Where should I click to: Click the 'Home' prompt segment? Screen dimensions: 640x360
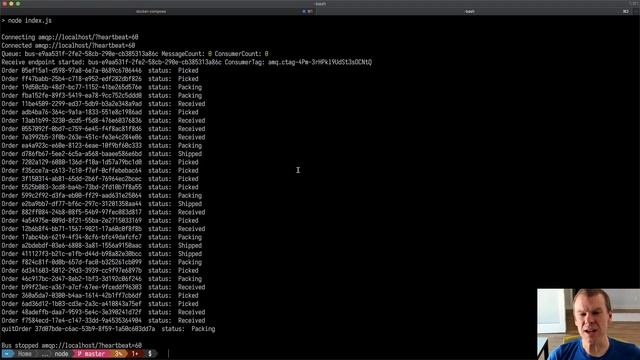(x=24, y=354)
